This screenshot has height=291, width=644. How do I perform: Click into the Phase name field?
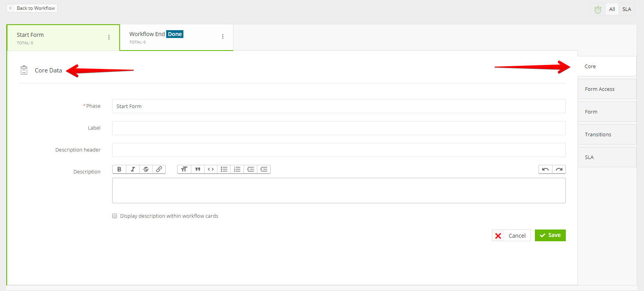coord(339,106)
